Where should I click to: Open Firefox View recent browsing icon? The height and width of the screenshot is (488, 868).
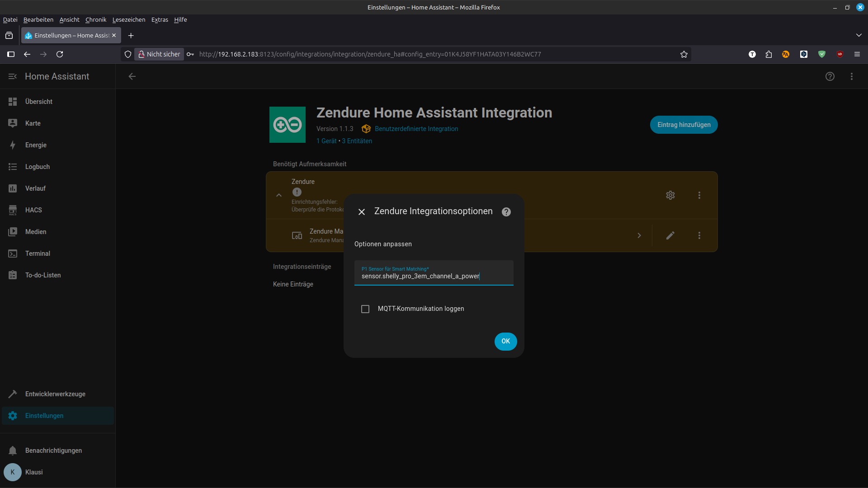tap(9, 35)
